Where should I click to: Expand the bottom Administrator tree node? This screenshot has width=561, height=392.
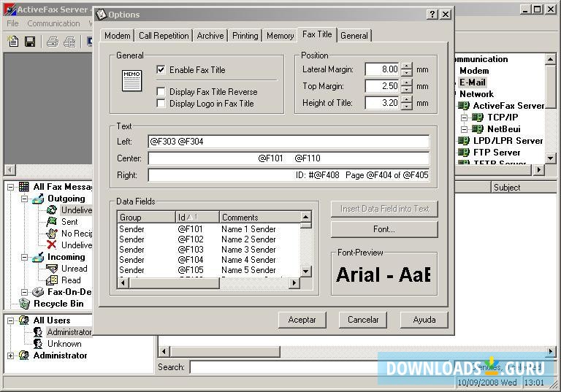11,356
